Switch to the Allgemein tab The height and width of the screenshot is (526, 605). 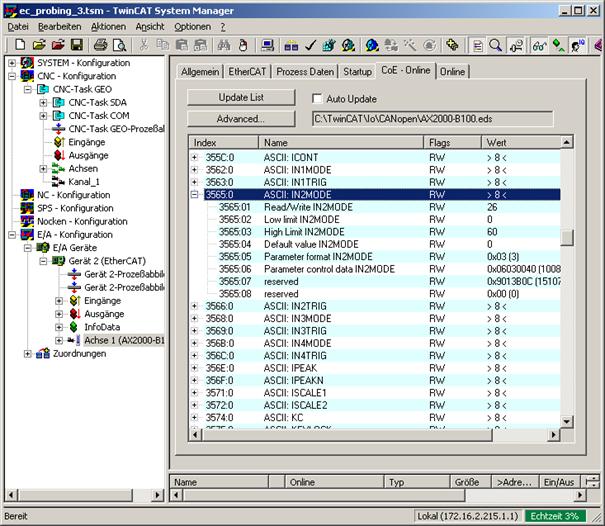[200, 72]
